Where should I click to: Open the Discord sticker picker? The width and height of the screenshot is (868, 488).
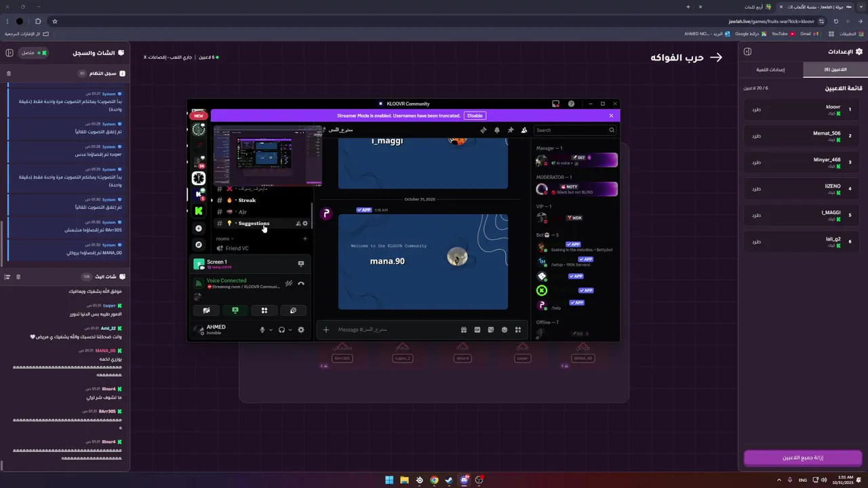click(491, 330)
